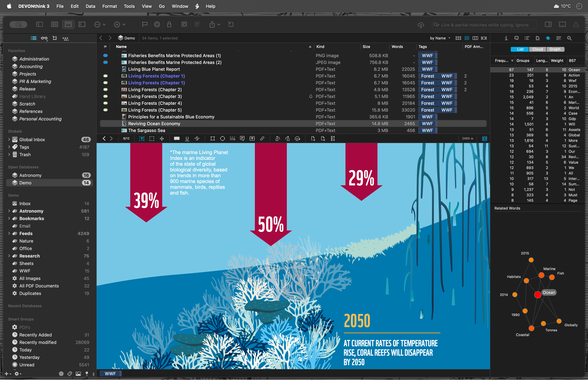The height and width of the screenshot is (380, 588).
Task: Toggle the privacy switch at toolbar start
Action: pos(18,24)
